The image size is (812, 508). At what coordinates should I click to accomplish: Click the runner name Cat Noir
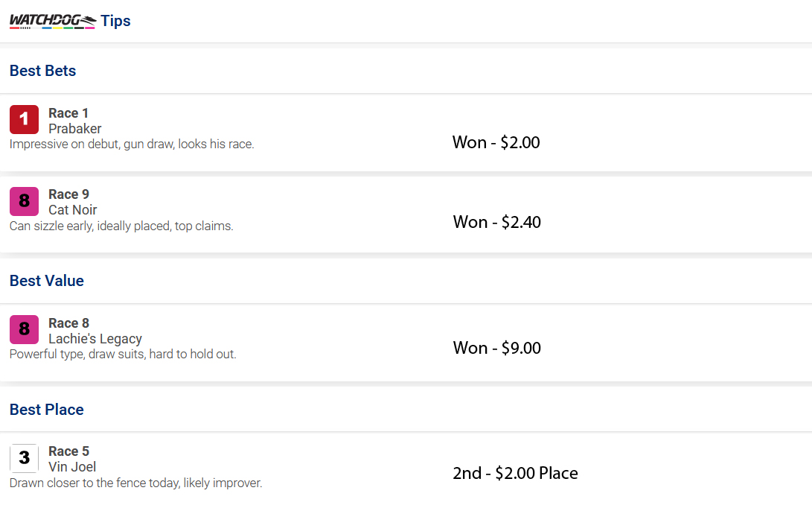pyautogui.click(x=73, y=210)
